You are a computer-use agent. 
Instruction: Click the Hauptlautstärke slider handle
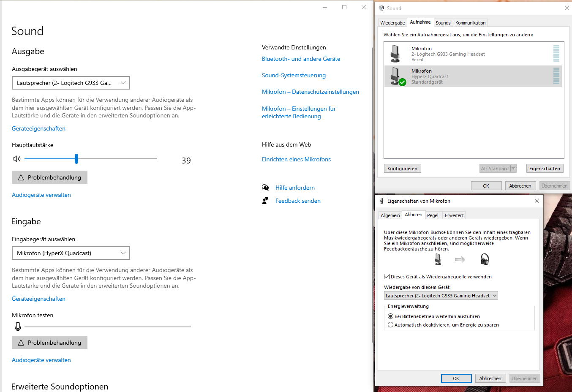coord(76,159)
